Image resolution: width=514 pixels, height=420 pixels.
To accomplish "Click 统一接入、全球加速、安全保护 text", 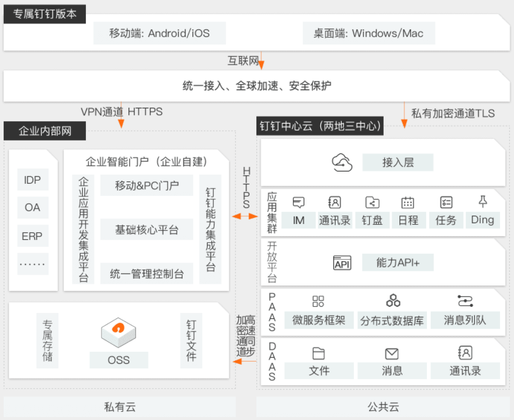I will coord(257,86).
